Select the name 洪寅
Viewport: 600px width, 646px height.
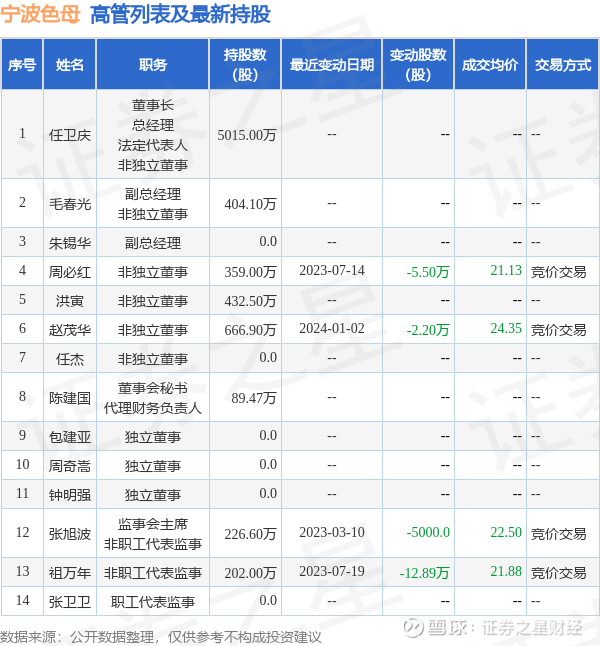(70, 301)
